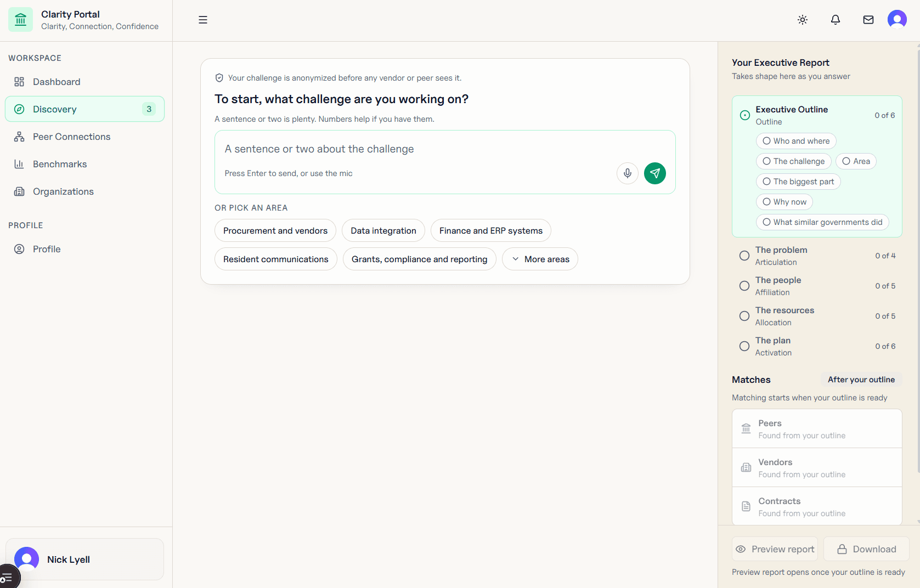Screen dimensions: 920x588
Task: Choose Procurement and vendors area
Action: 275,230
